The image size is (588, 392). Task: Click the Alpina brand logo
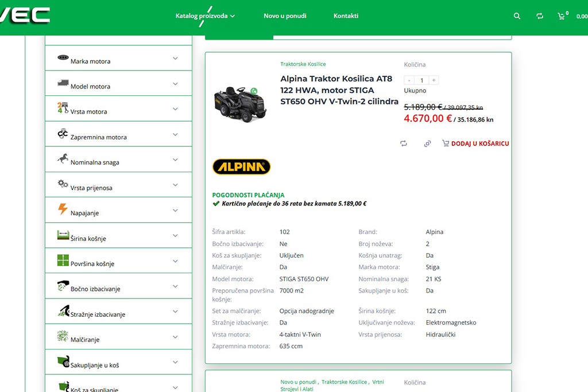pos(241,167)
